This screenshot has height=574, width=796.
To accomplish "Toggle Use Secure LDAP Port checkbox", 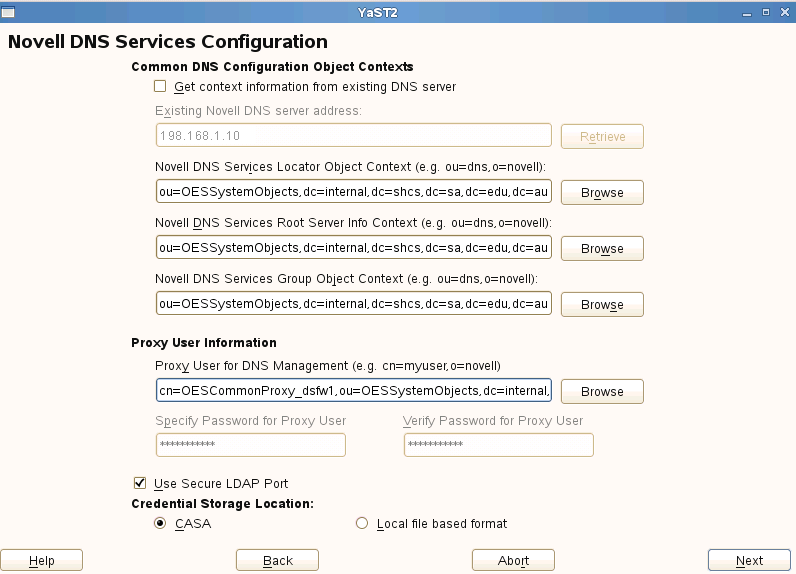I will 140,484.
